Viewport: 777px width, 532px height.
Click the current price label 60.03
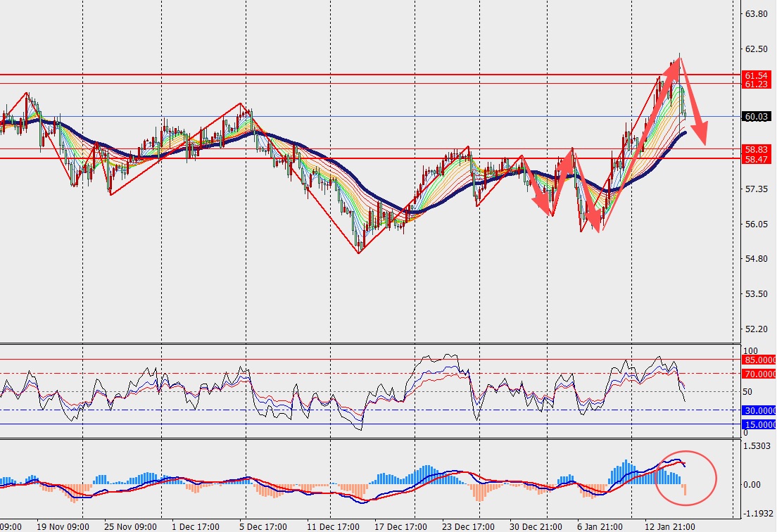[756, 117]
